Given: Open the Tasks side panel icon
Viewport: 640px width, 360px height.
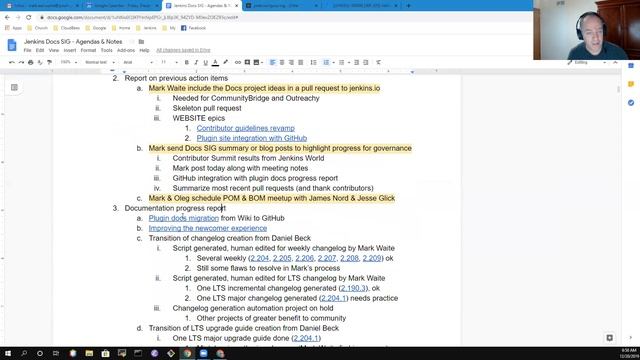Looking at the screenshot, I should (x=631, y=102).
